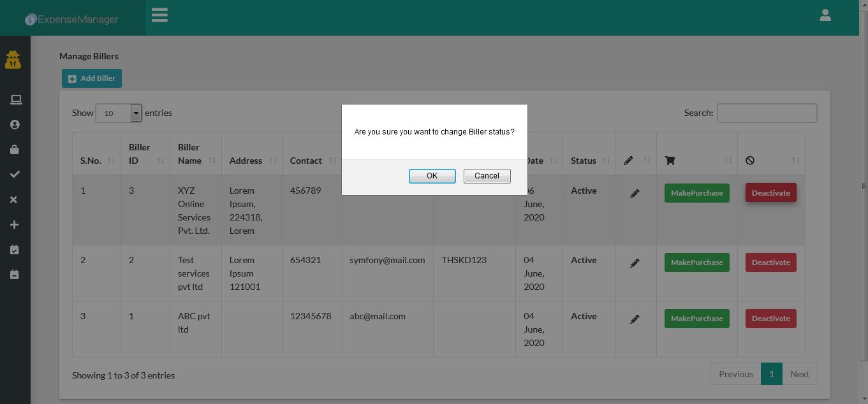Click the clipboard-check sidebar icon
Viewport: 868px width, 404px height.
pos(15,249)
